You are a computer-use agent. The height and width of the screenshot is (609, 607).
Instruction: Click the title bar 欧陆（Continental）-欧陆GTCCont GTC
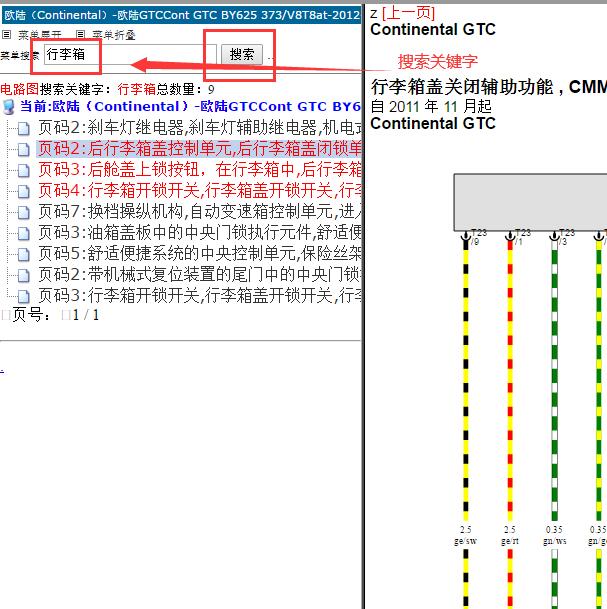[181, 15]
